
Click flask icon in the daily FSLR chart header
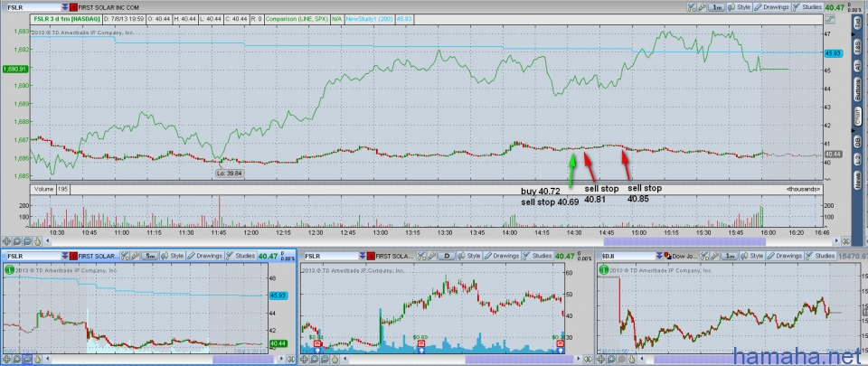422,256
